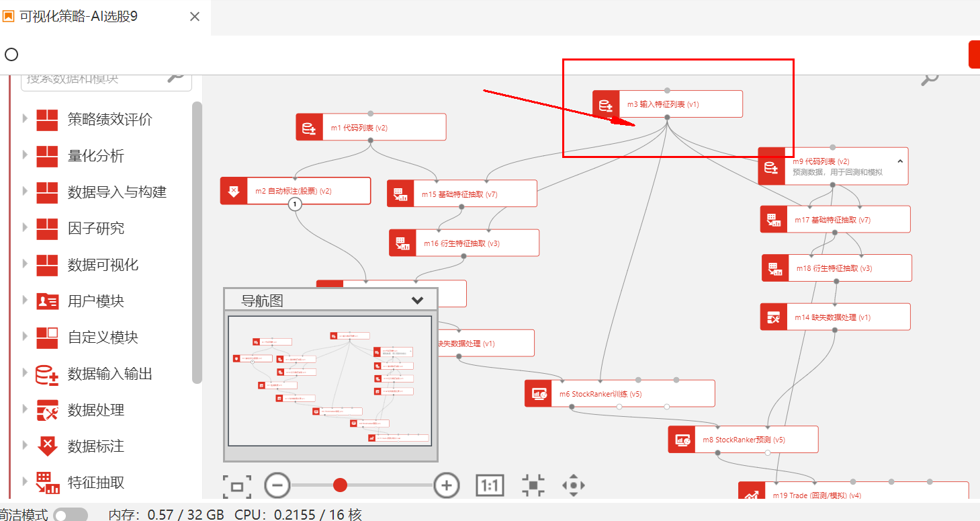This screenshot has height=521, width=980.
Task: Click the m3 node bottom output port
Action: (x=667, y=117)
